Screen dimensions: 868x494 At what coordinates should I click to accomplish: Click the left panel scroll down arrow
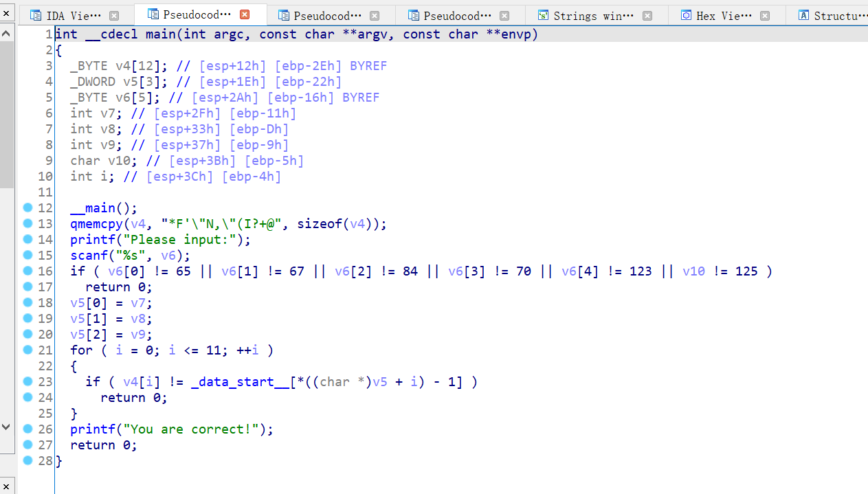coord(6,427)
